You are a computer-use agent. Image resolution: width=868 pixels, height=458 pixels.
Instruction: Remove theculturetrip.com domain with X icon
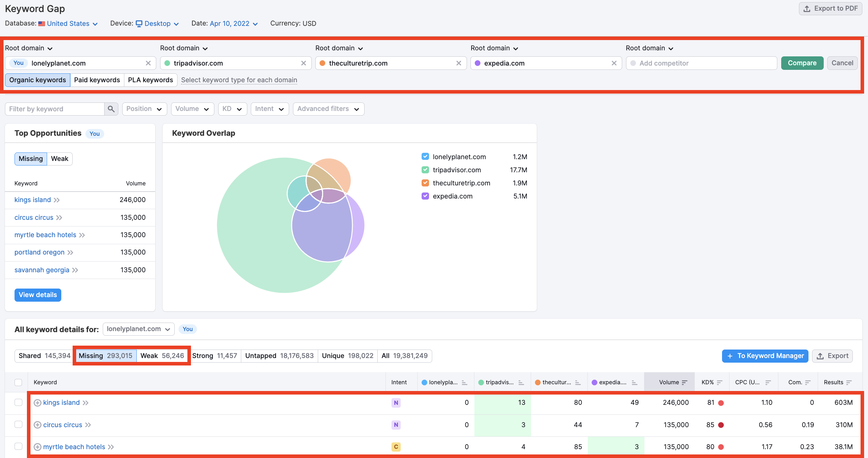pyautogui.click(x=459, y=63)
